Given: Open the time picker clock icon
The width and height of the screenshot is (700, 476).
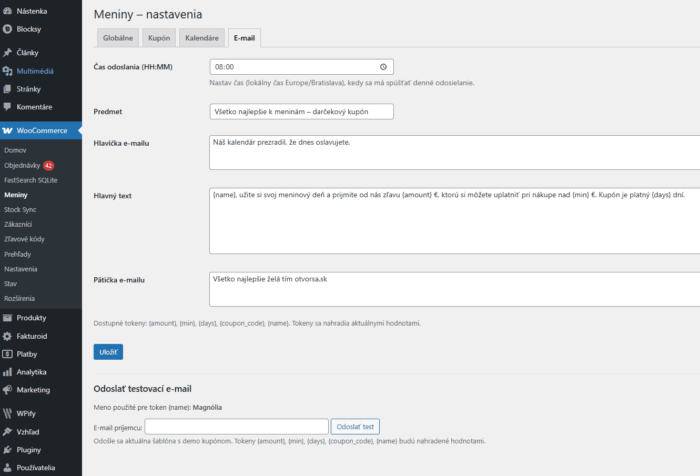Looking at the screenshot, I should 386,67.
